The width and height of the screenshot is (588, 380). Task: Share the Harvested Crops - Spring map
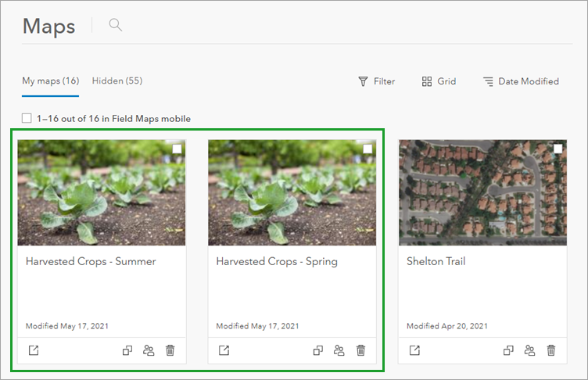coord(339,350)
